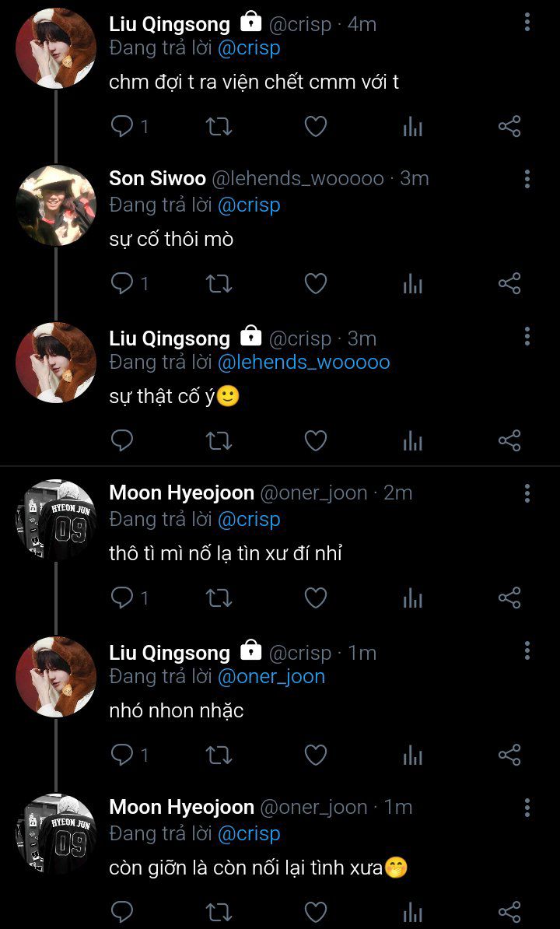This screenshot has height=929, width=560.
Task: Share Moon Hyeojoon's "thô tì mì nố" tweet
Action: coord(509,598)
